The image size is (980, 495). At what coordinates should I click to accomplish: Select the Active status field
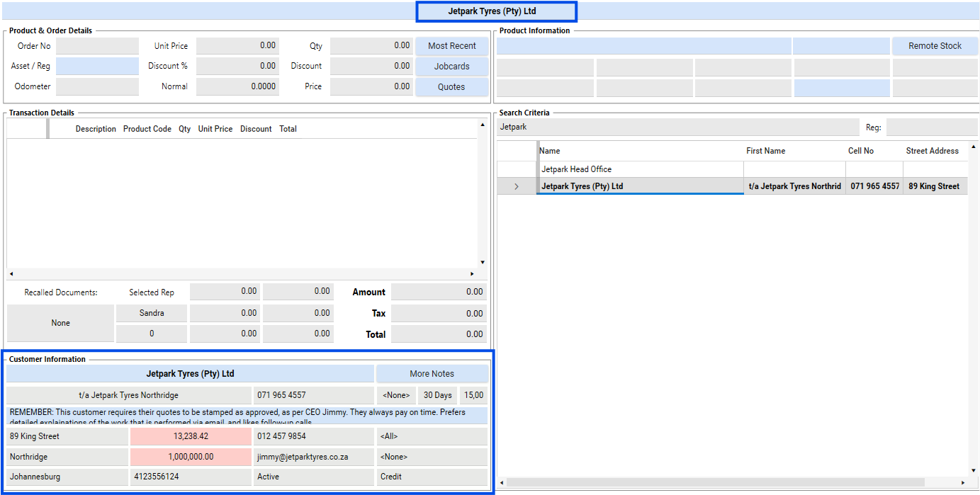tap(314, 477)
